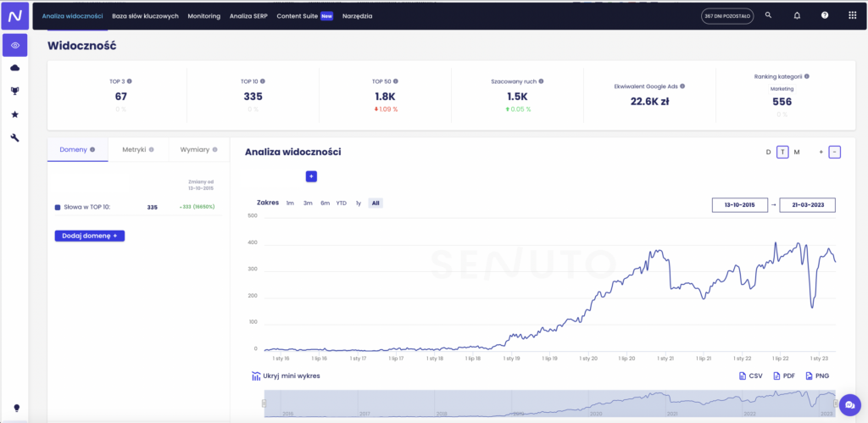The image size is (868, 423).
Task: Open notifications bell icon
Action: tap(797, 15)
